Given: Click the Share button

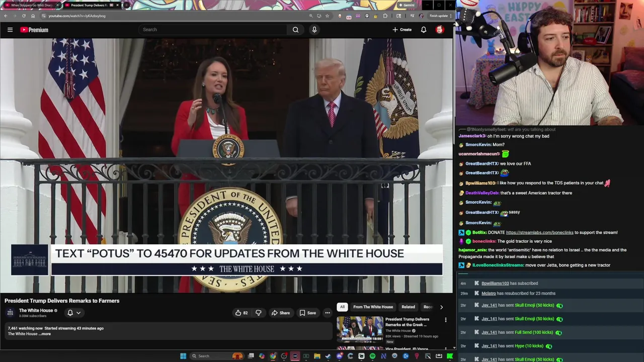Looking at the screenshot, I should [x=281, y=313].
